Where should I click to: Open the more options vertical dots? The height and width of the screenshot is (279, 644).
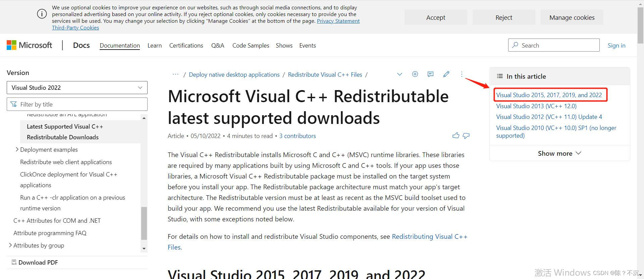click(x=462, y=74)
